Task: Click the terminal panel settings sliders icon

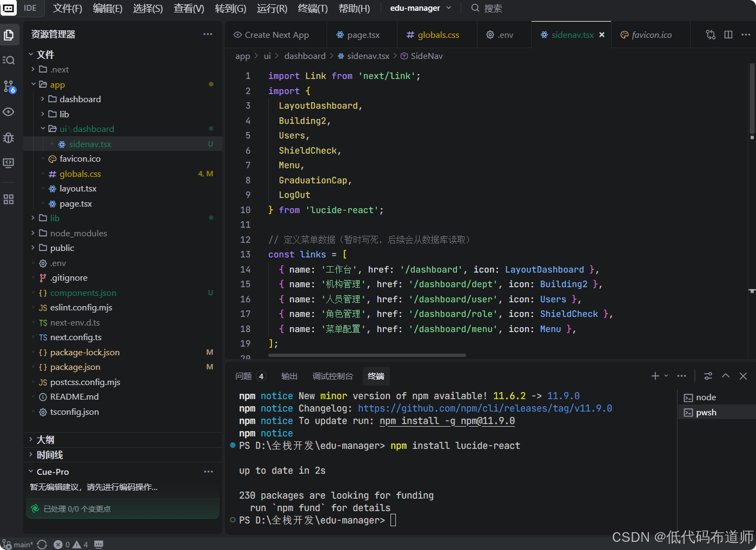Action: pos(708,376)
